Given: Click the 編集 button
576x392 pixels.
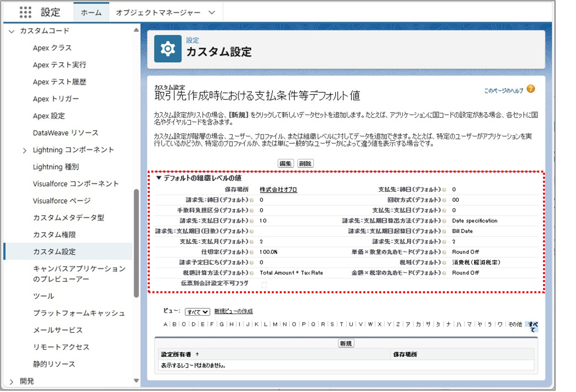Looking at the screenshot, I should pyautogui.click(x=286, y=163).
